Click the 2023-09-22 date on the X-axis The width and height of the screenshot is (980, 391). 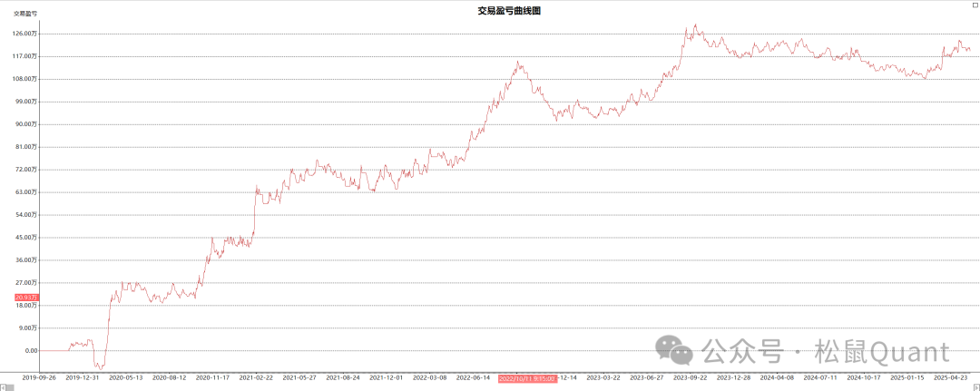[691, 377]
